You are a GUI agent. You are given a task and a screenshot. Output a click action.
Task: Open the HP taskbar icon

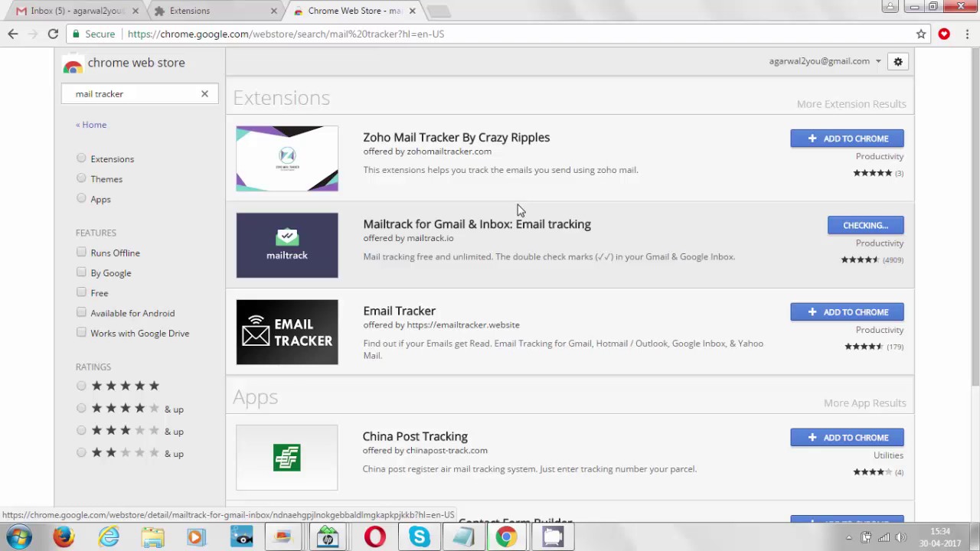coord(328,536)
